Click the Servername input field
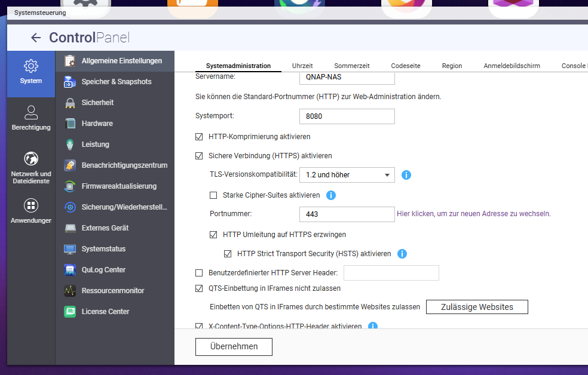588x375 pixels. tap(347, 78)
